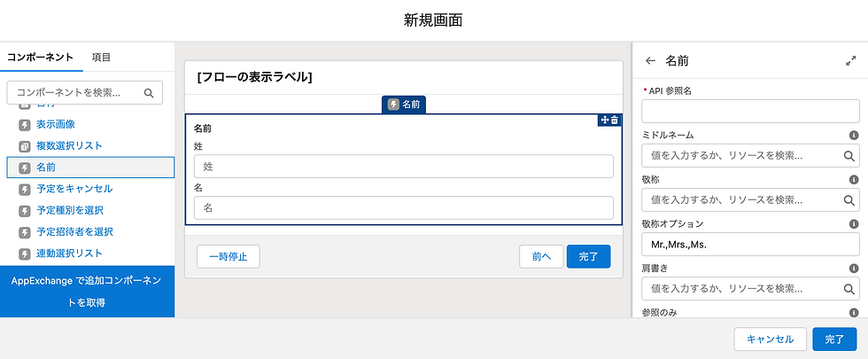This screenshot has height=359, width=868.
Task: Click the info icon next to ミドルネーム
Action: click(x=854, y=135)
